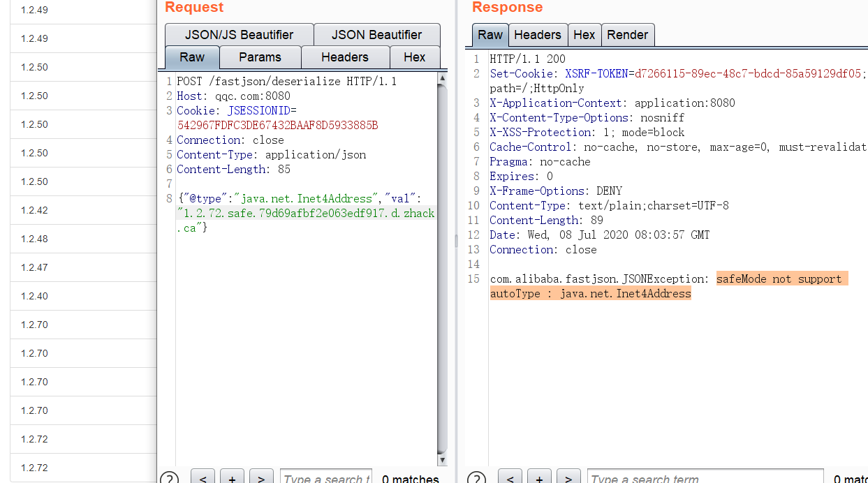Focus the Response search term field
Viewport: 868px width, 483px height.
point(705,478)
